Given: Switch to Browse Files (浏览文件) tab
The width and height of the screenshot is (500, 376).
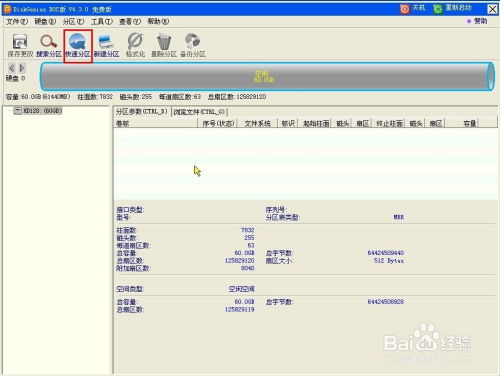Looking at the screenshot, I should [x=199, y=112].
